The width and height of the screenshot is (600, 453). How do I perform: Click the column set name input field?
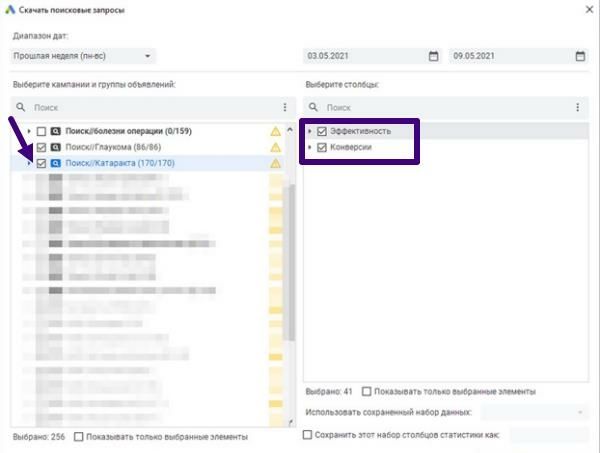point(549,435)
